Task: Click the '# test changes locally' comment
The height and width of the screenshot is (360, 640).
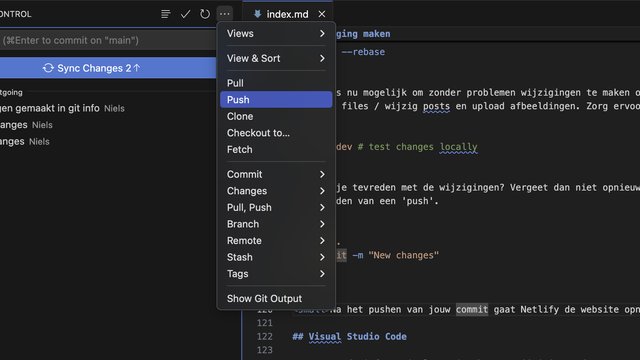Action: point(418,147)
